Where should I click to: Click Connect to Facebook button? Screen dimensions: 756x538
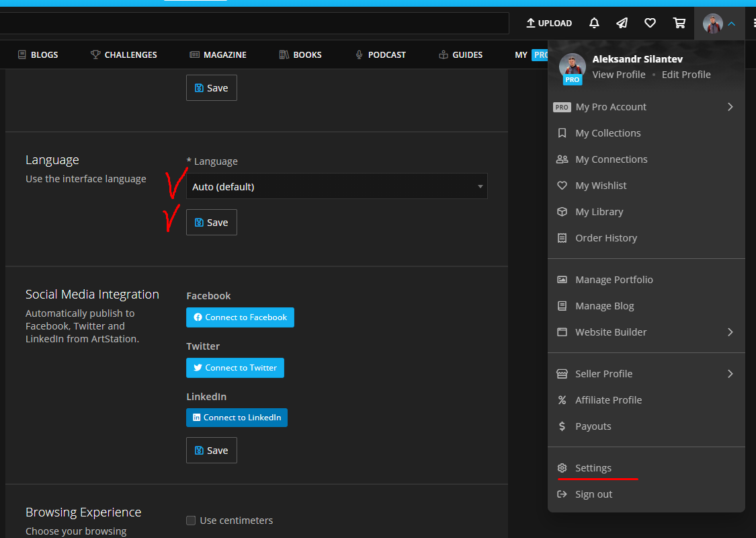pos(240,317)
